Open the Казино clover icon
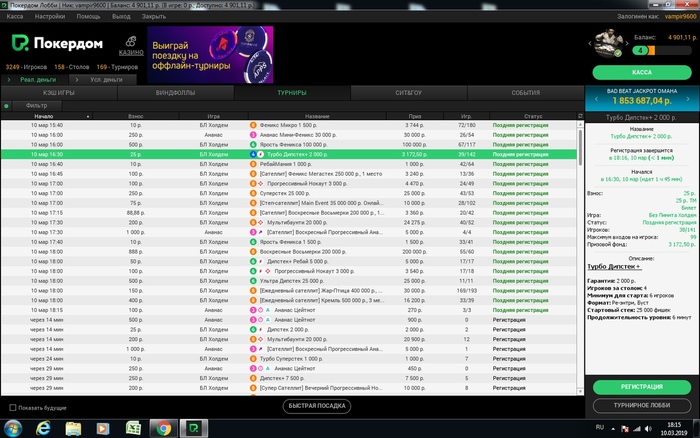Viewport: 700px width, 438px height. tap(131, 42)
